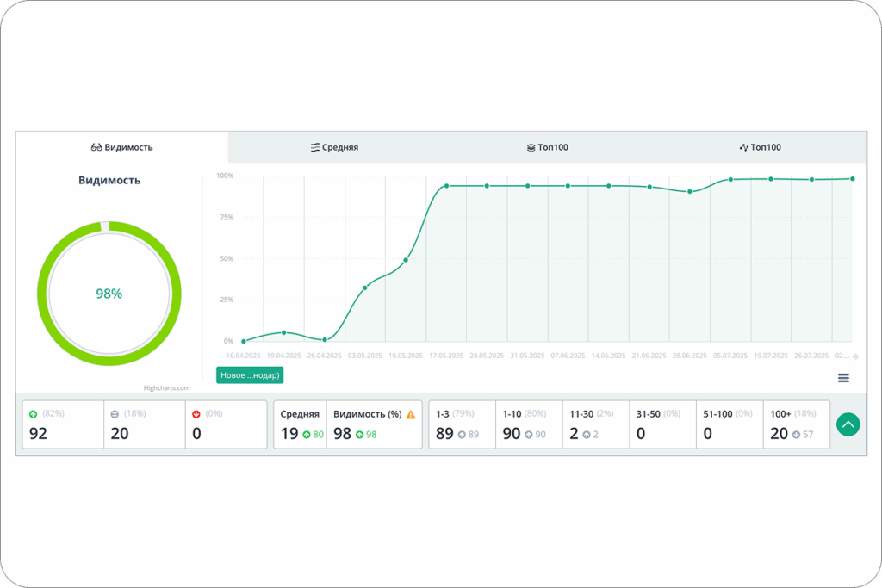Click the «Видимость» heading above the donut
The height and width of the screenshot is (588, 882).
109,181
